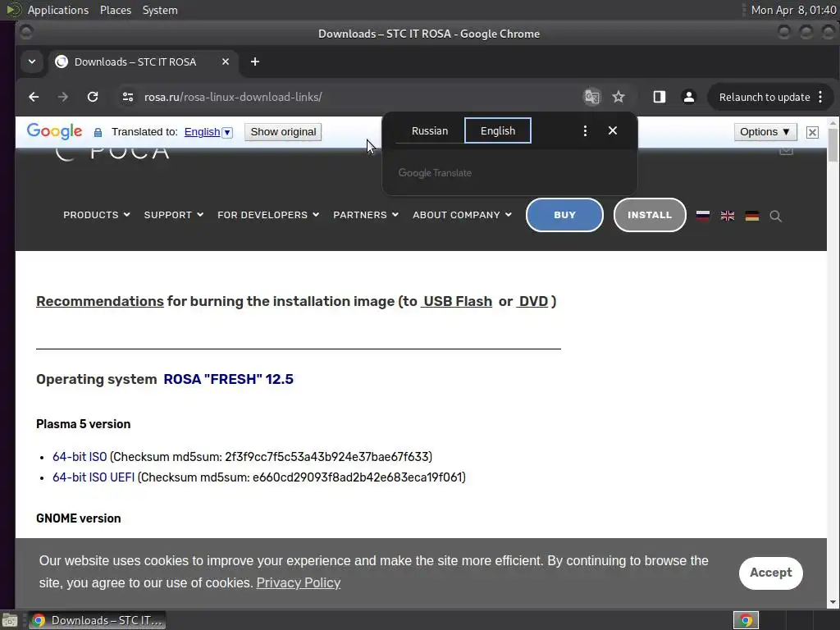Download 64-bit ISO UEFI link
Screen dimensions: 840x630
tap(94, 477)
